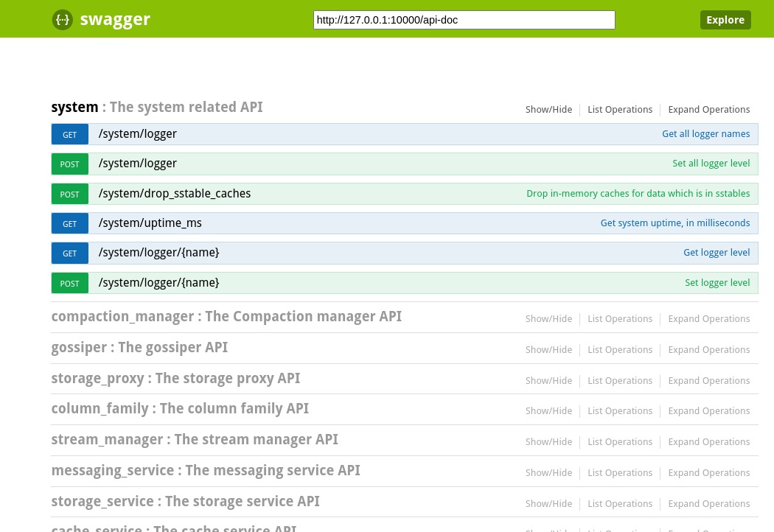Click List Operations for storage_proxy
Screen dimensions: 774x532
point(620,380)
